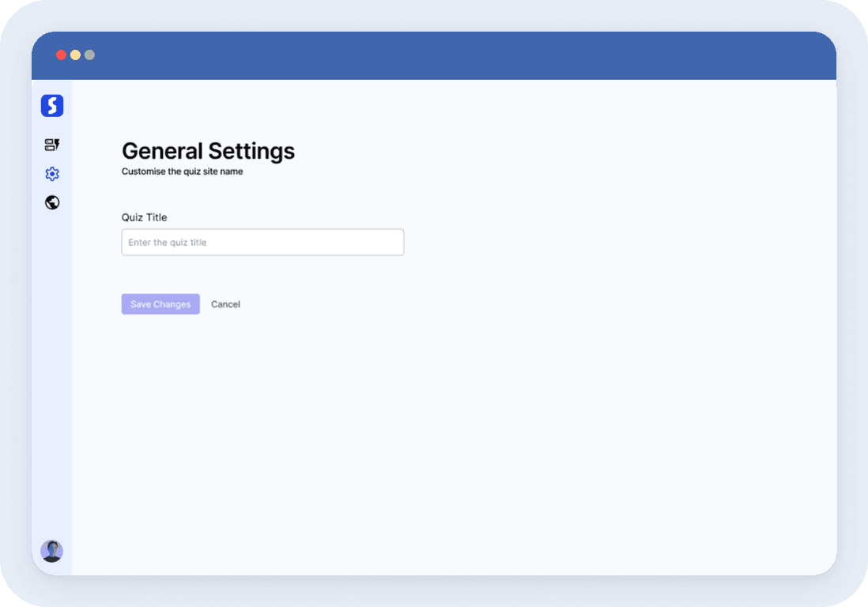Click the Cancel button

point(225,304)
